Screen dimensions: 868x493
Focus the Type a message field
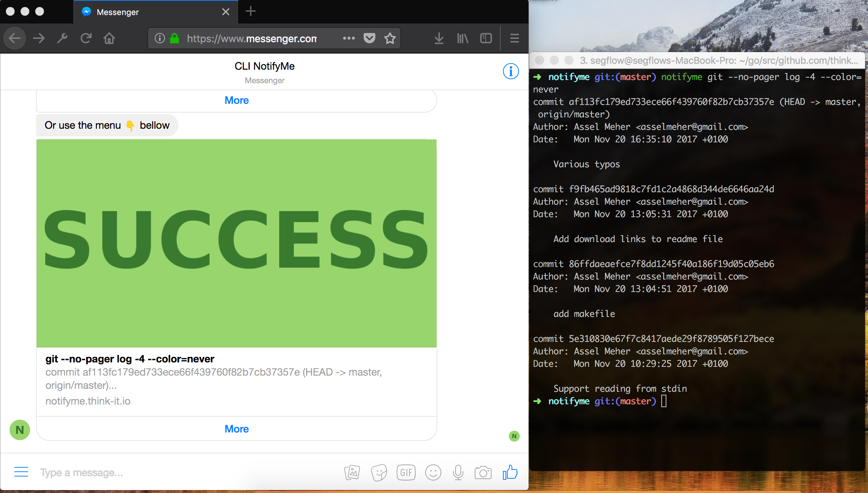point(183,472)
